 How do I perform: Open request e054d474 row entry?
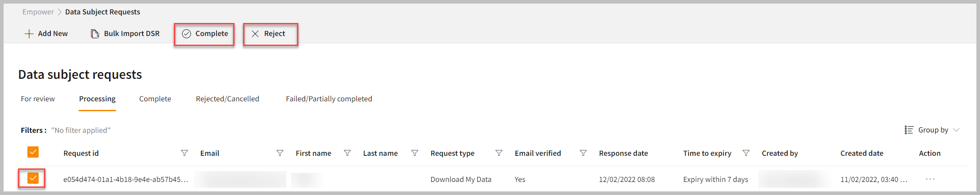tap(125, 179)
